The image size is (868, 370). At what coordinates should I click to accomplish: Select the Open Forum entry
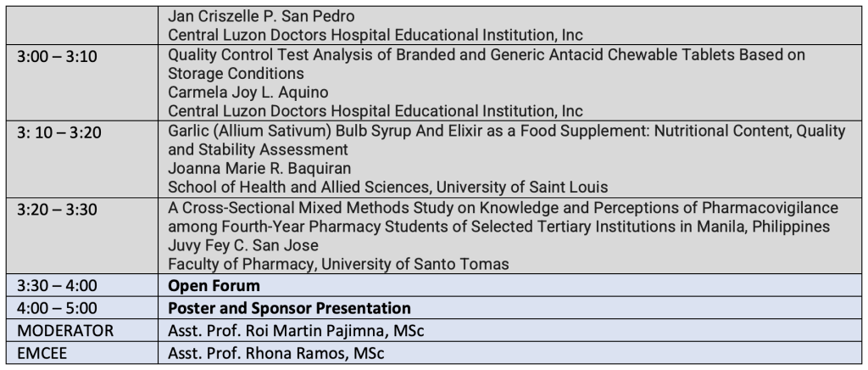coord(214,286)
